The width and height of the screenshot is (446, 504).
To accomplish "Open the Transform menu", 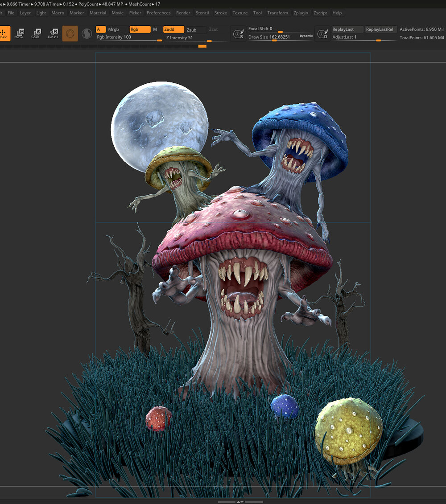I will (x=278, y=13).
